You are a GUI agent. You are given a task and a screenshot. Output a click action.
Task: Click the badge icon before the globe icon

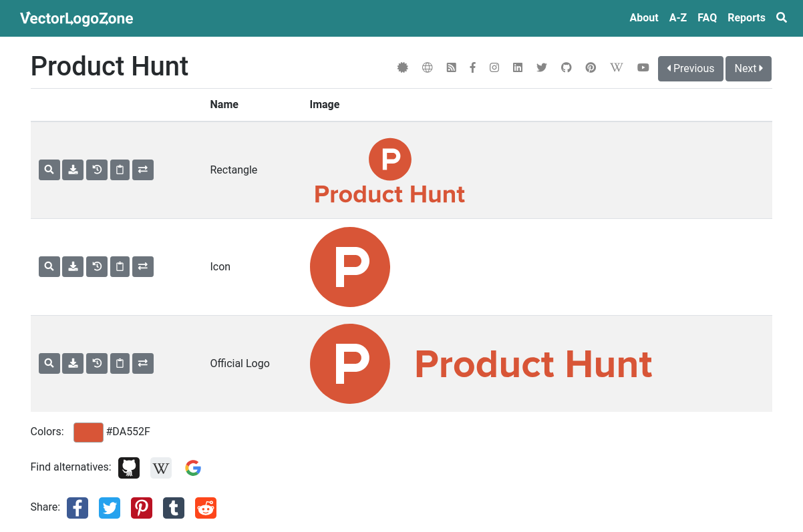(403, 67)
